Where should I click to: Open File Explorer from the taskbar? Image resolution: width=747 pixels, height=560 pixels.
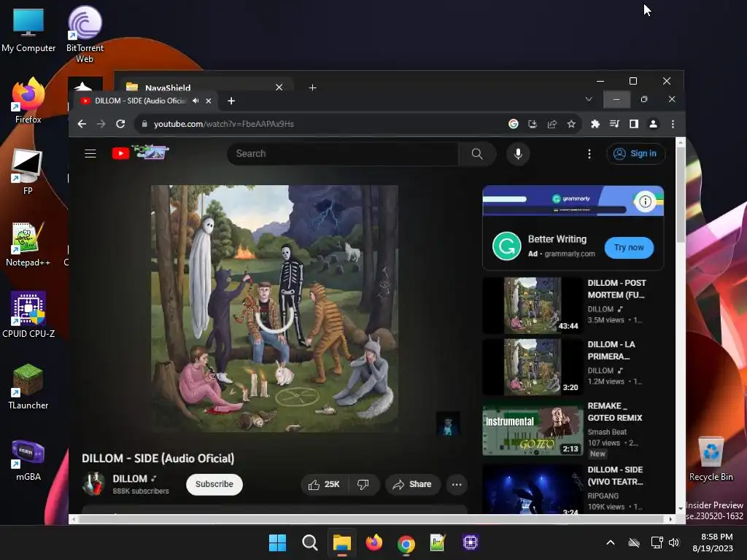(x=342, y=542)
